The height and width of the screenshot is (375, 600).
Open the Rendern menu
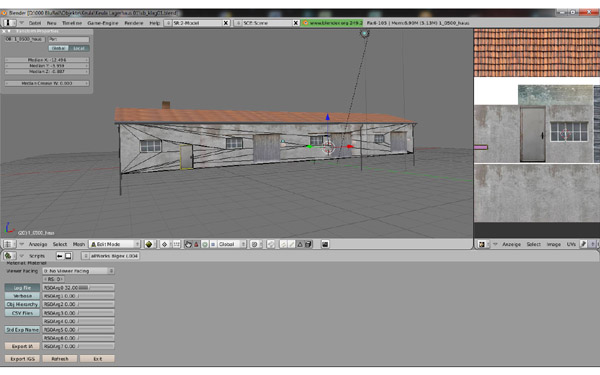click(134, 23)
